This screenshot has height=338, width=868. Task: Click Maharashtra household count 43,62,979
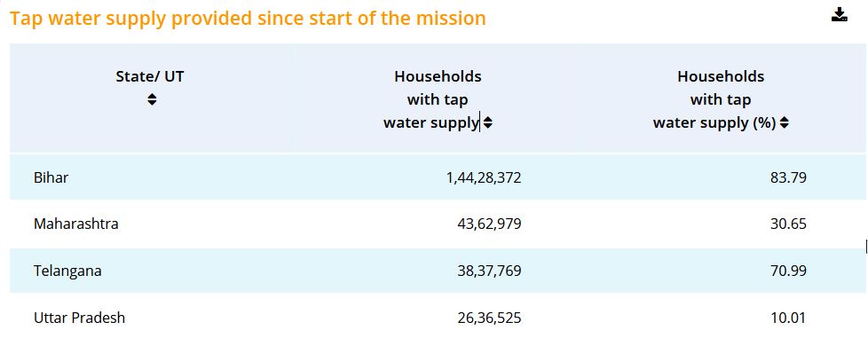[x=489, y=224]
